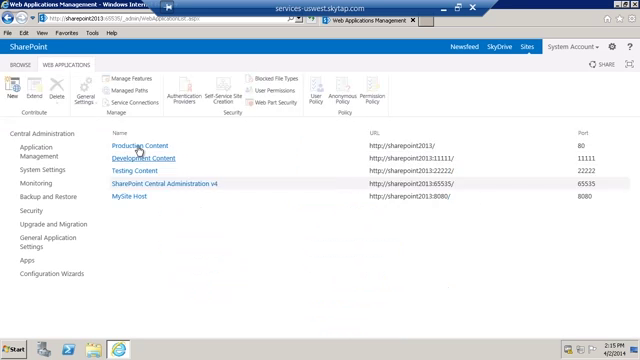The image size is (640, 360).
Task: Open General Settings in the ribbon
Action: (85, 91)
